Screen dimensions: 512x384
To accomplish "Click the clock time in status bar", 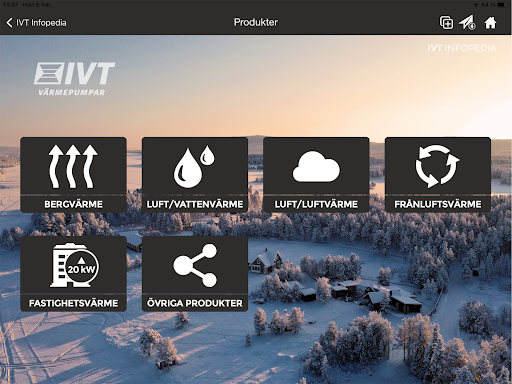I will [x=10, y=5].
